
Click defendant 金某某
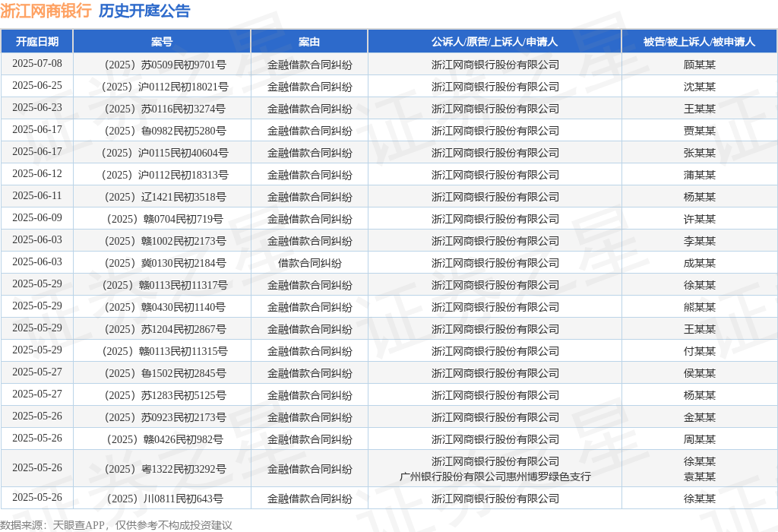700,417
